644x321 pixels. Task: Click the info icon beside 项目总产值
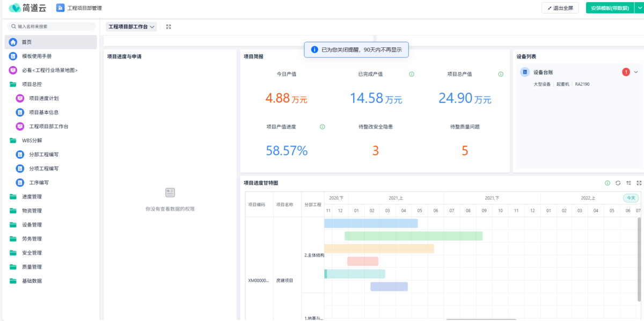(x=501, y=74)
